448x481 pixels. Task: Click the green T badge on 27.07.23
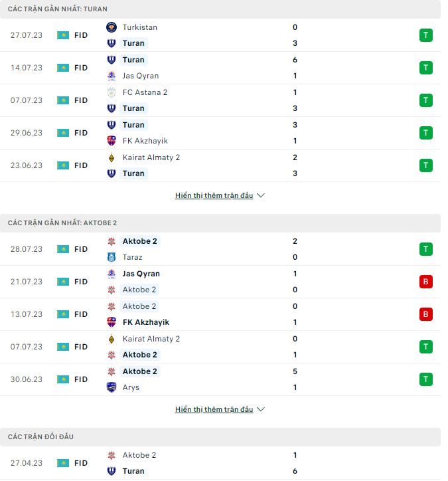[x=425, y=35]
